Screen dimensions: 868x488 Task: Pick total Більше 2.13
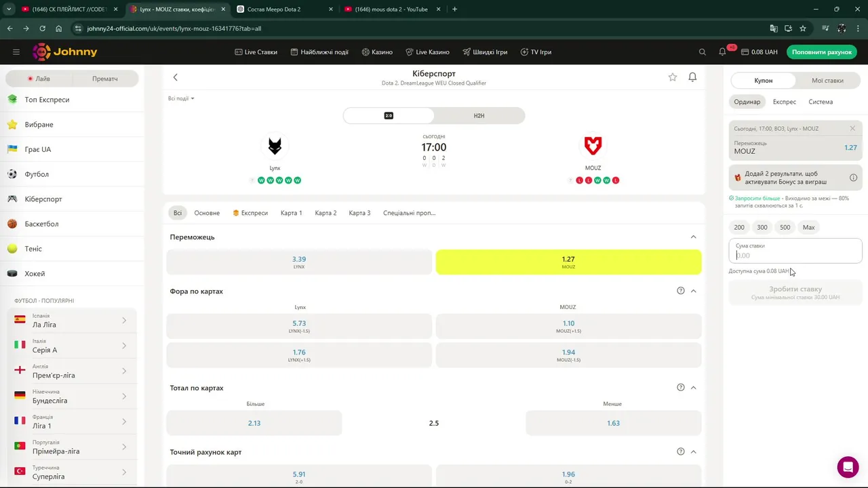pos(254,423)
